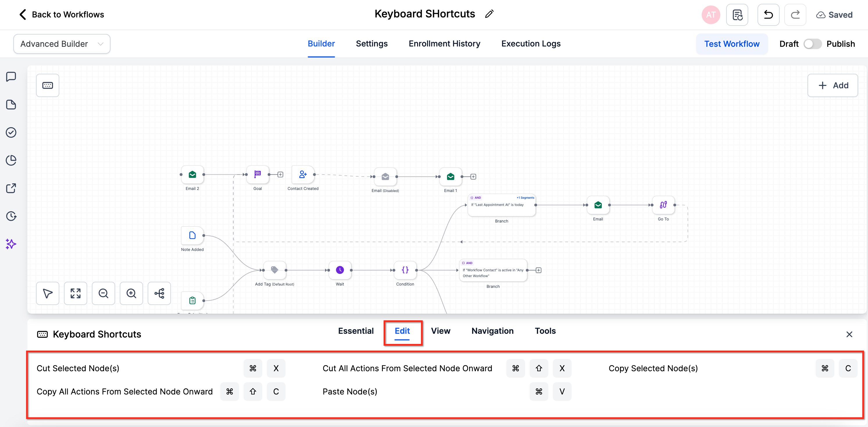The image size is (868, 427).
Task: Toggle the Draft/Publish switch
Action: coord(812,44)
